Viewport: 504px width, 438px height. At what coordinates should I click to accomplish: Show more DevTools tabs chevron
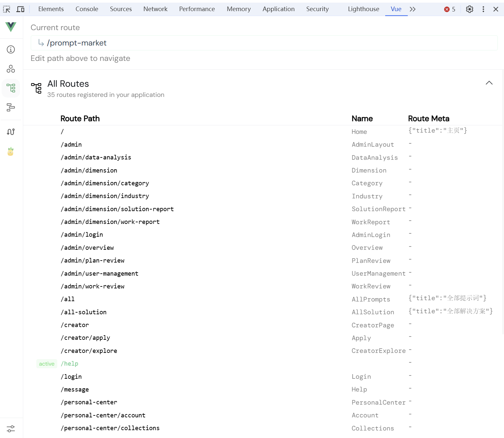413,9
